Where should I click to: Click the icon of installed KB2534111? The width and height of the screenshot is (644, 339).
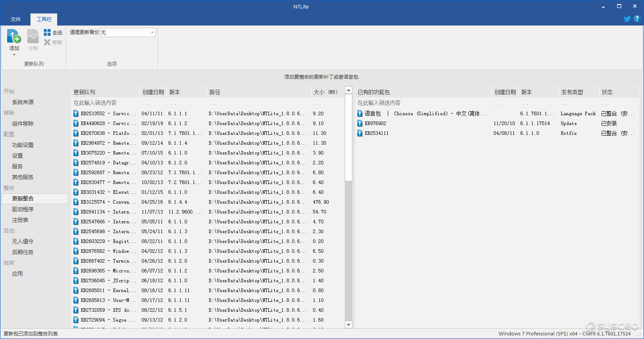point(360,133)
